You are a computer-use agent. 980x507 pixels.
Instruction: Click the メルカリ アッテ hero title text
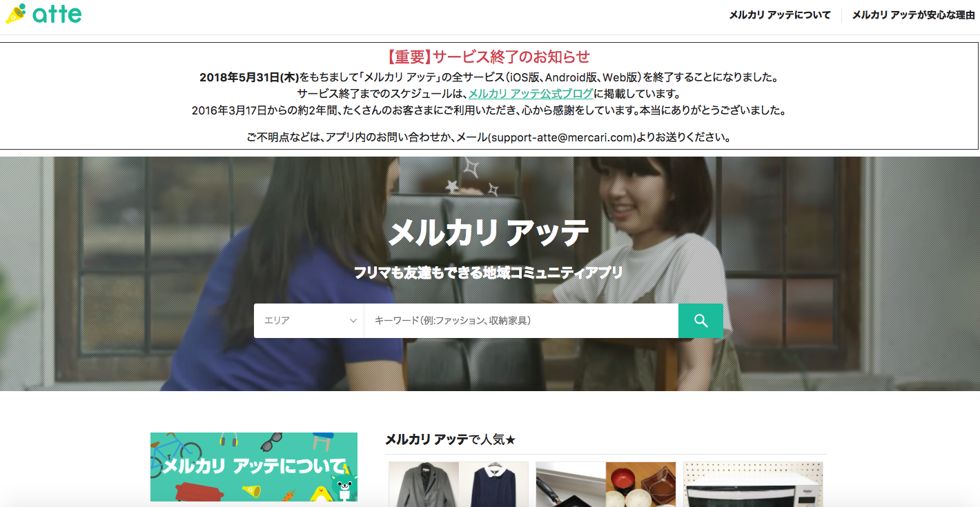[489, 232]
